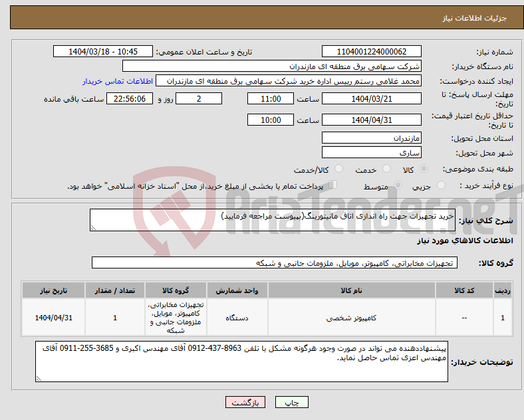This screenshot has height=420, width=524.
Task: Click the resize grip of buyer notes area
Action: [39, 379]
